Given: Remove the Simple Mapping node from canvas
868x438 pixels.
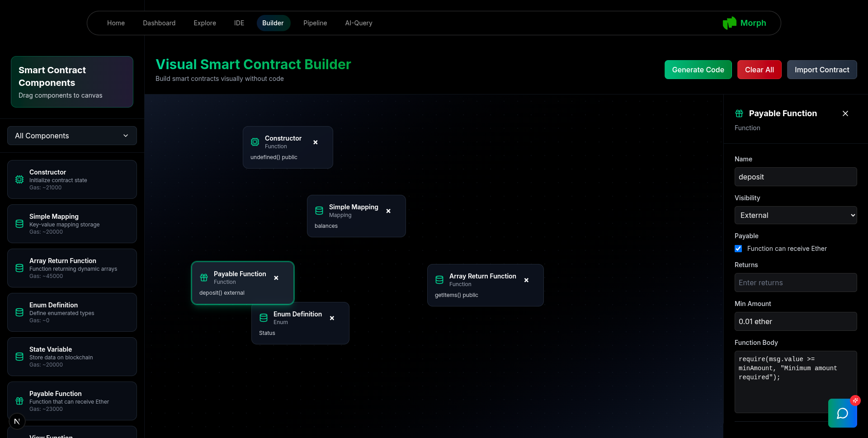Looking at the screenshot, I should pyautogui.click(x=388, y=211).
